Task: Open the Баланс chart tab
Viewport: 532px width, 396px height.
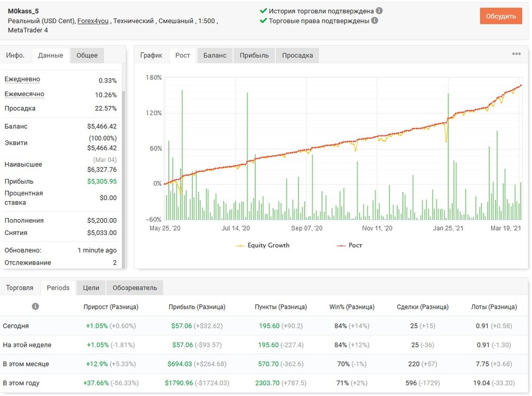Action: click(215, 55)
